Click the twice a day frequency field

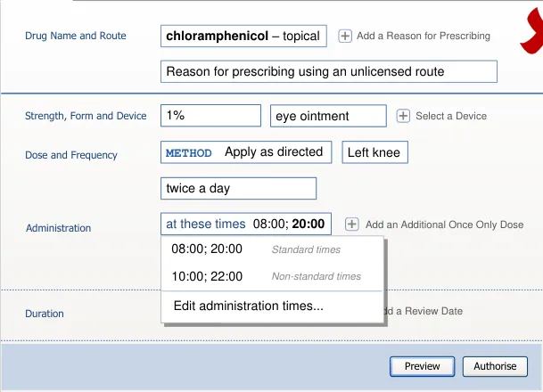tap(238, 189)
